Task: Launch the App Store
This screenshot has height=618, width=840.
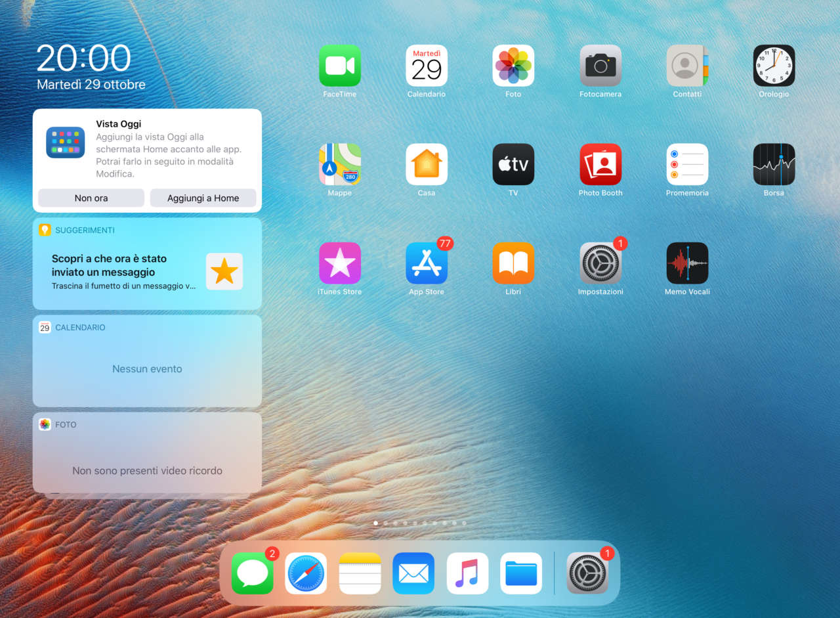Action: click(x=427, y=263)
